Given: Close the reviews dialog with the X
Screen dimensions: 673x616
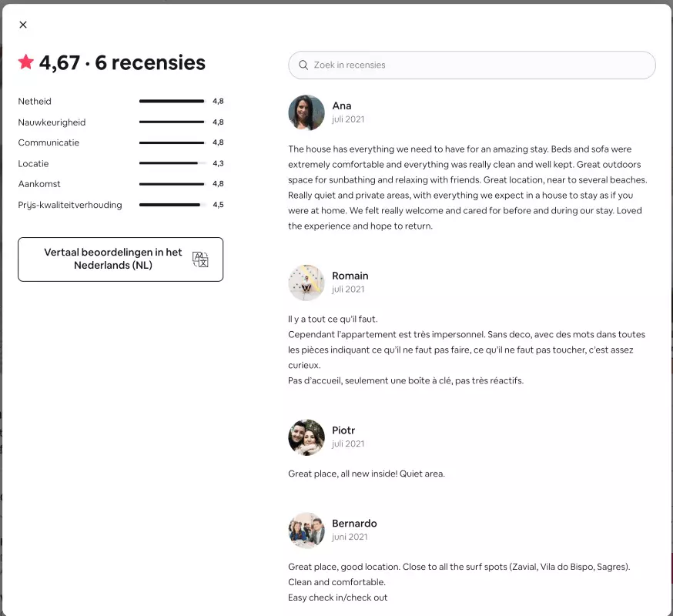Looking at the screenshot, I should tap(23, 25).
